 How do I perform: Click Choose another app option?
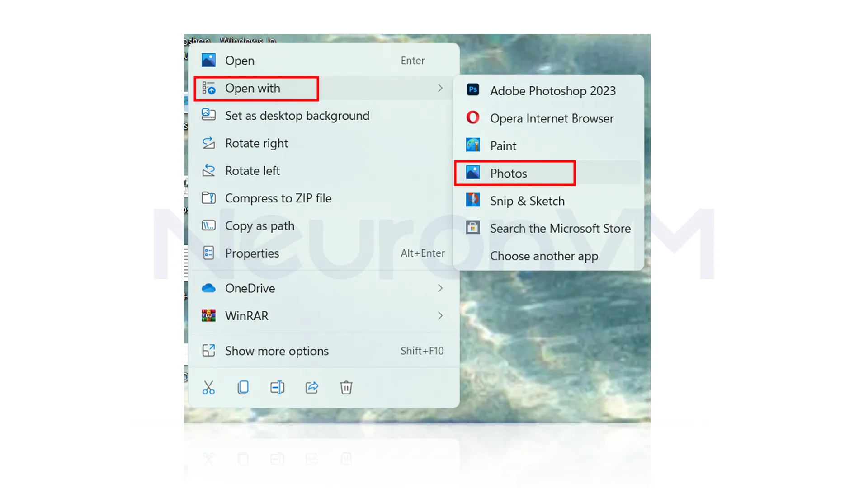tap(543, 256)
